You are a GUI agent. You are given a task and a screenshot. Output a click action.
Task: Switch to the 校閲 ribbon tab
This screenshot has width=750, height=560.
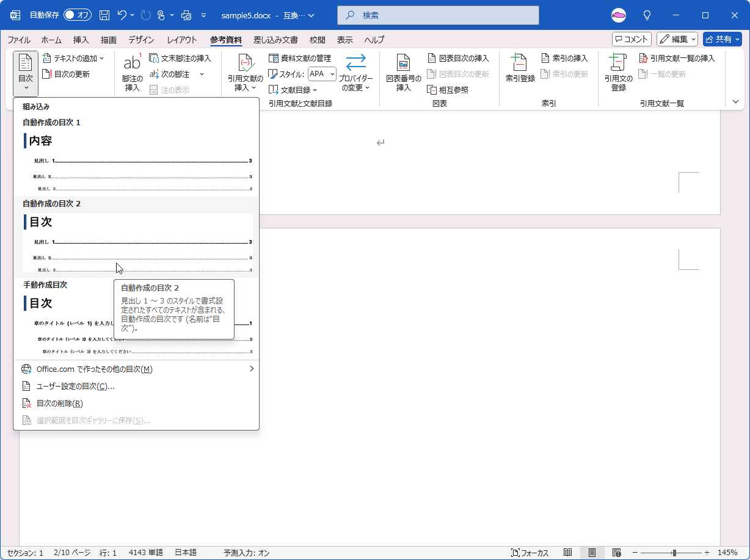(317, 40)
